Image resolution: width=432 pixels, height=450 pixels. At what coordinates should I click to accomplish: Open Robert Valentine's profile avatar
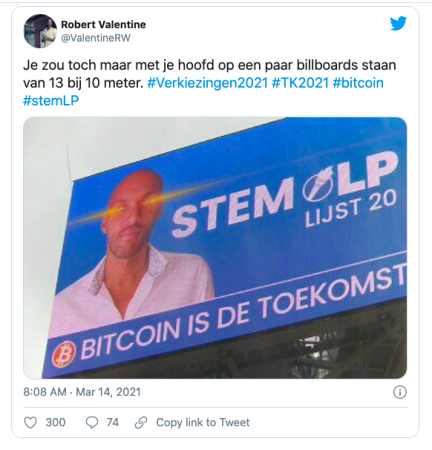40,31
